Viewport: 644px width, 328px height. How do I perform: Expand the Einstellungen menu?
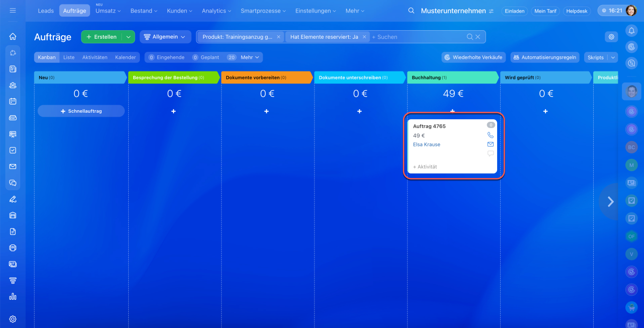316,11
